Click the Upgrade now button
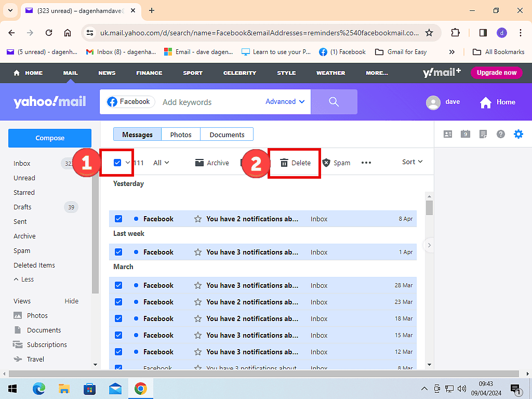 pyautogui.click(x=496, y=73)
